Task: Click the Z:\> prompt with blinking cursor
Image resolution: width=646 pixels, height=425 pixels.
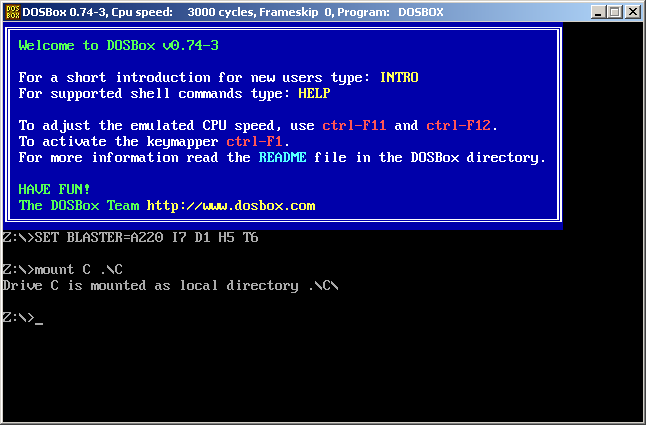Action: pyautogui.click(x=22, y=318)
